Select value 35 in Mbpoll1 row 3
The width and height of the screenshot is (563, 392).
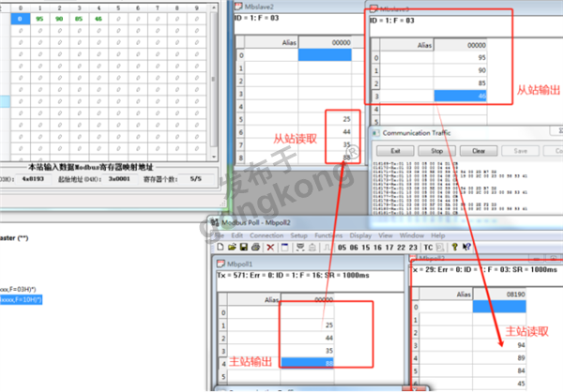(x=308, y=351)
